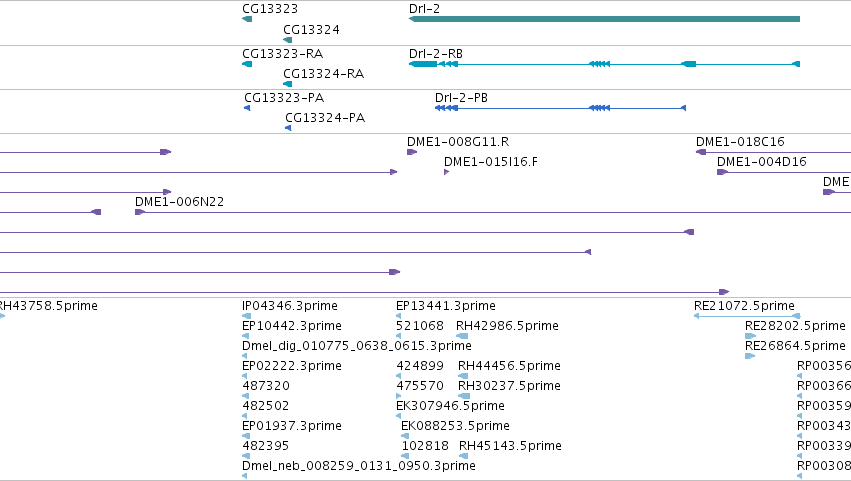
Task: Select the CG13323-RA transcript label
Action: (x=282, y=54)
